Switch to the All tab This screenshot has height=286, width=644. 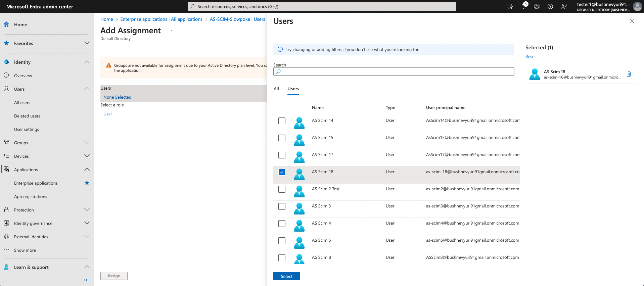[x=276, y=89]
